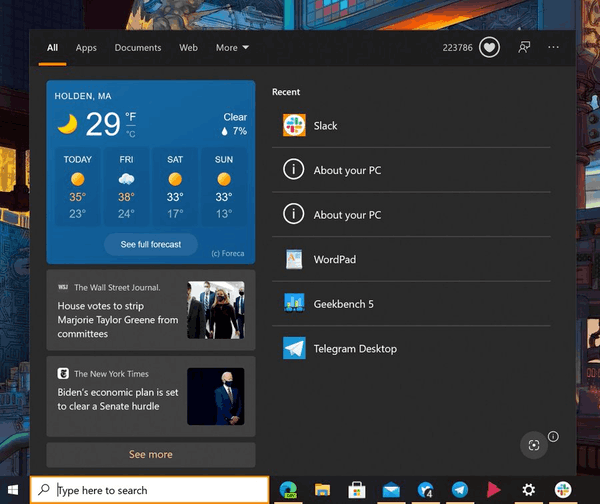This screenshot has width=600, height=504.
Task: Click the Windows Start button
Action: click(13, 490)
